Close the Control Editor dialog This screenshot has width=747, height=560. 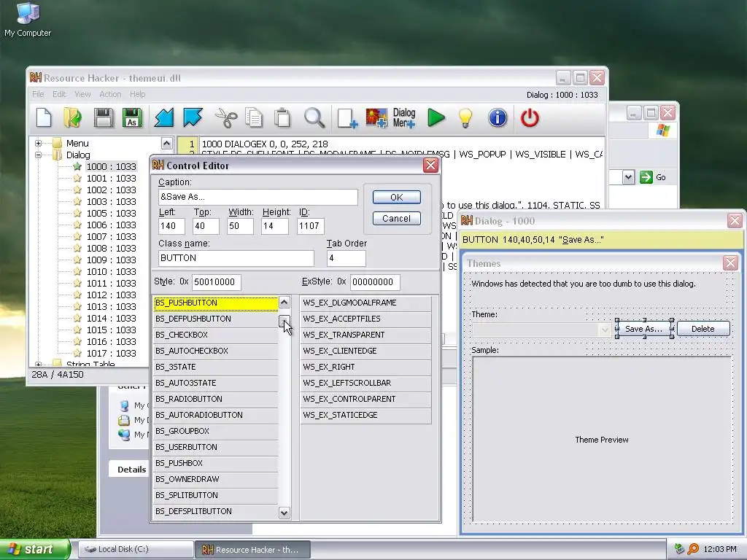coord(430,166)
